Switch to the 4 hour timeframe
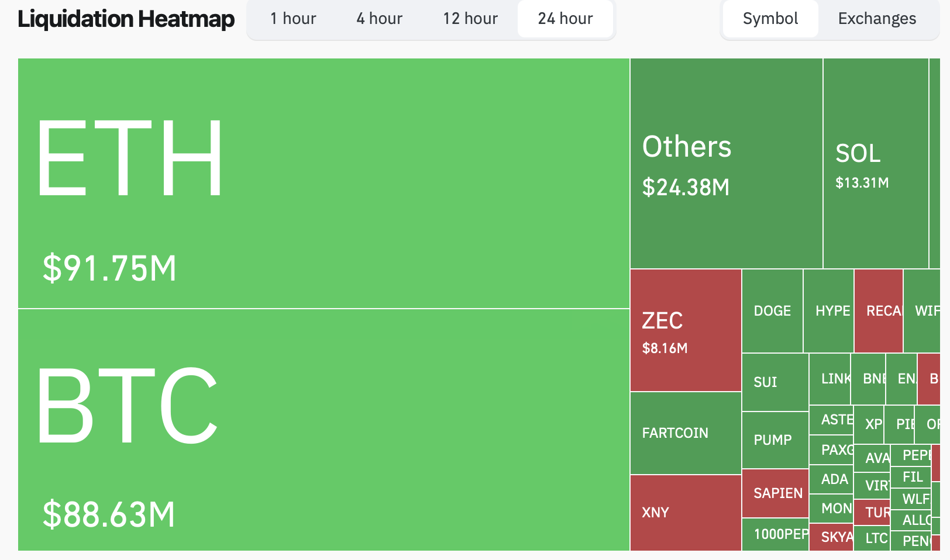The image size is (950, 560). (379, 19)
